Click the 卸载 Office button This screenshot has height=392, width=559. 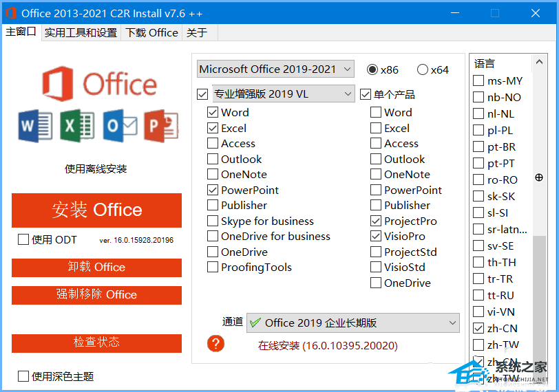point(96,268)
